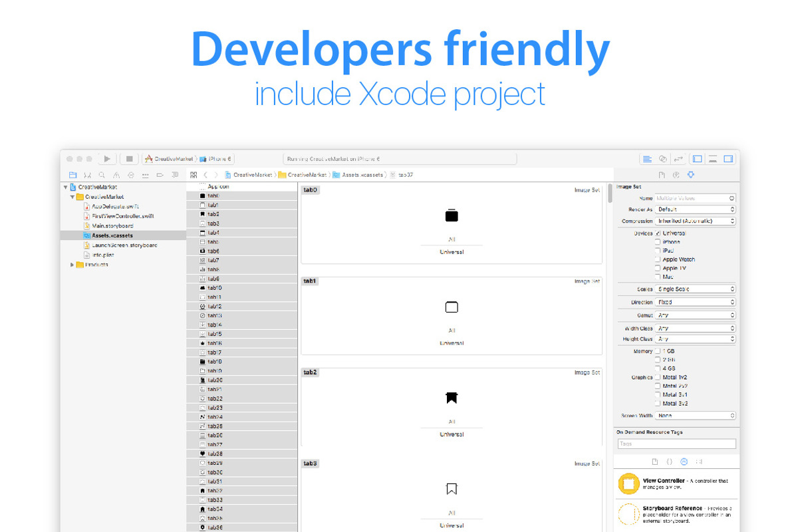The height and width of the screenshot is (532, 798).
Task: Select the tab2 bookmark image thumbnail
Action: point(452,398)
